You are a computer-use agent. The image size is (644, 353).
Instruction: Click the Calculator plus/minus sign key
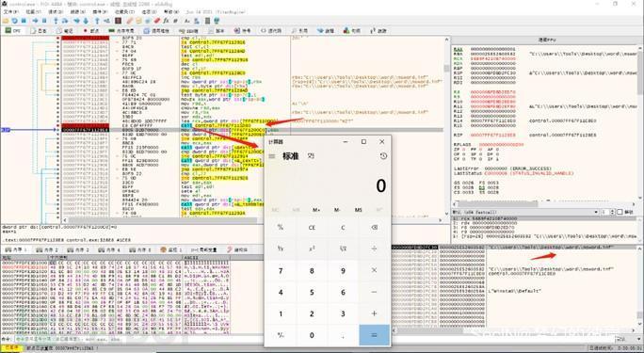pyautogui.click(x=281, y=335)
